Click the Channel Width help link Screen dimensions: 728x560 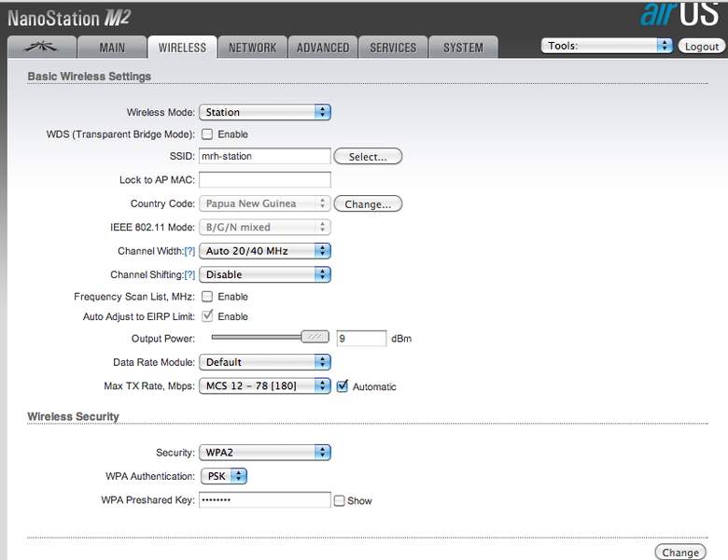point(189,251)
